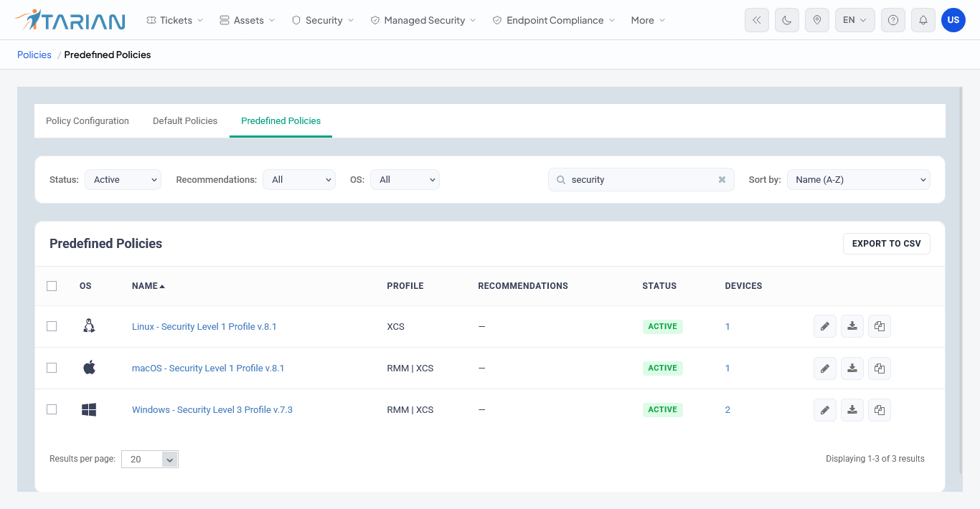The height and width of the screenshot is (509, 980).
Task: Edit the Linux Security Level 1 policy
Action: click(825, 327)
